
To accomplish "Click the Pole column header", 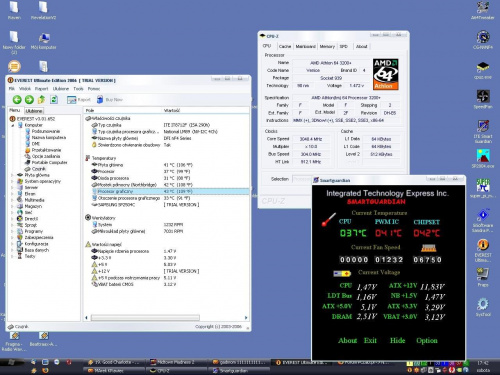I will 123,110.
